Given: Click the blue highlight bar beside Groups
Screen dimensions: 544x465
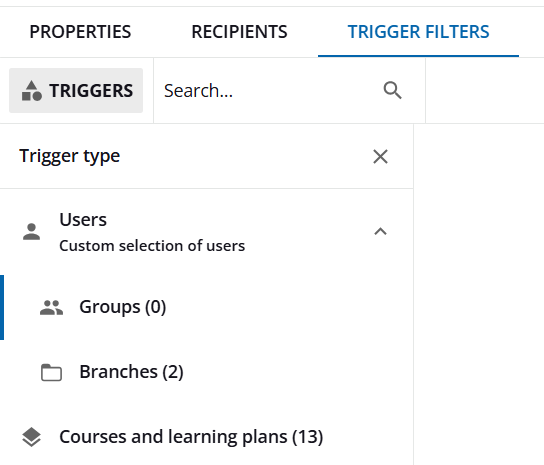Looking at the screenshot, I should (x=2, y=307).
